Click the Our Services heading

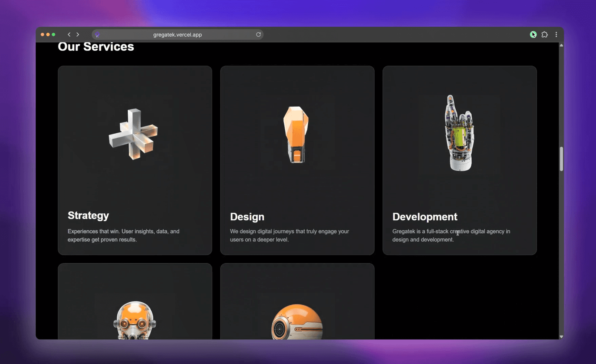click(96, 47)
